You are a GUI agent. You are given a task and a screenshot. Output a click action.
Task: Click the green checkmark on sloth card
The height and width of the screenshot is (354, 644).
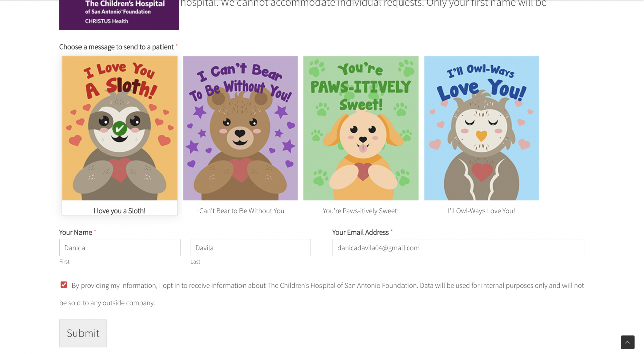[x=119, y=129]
